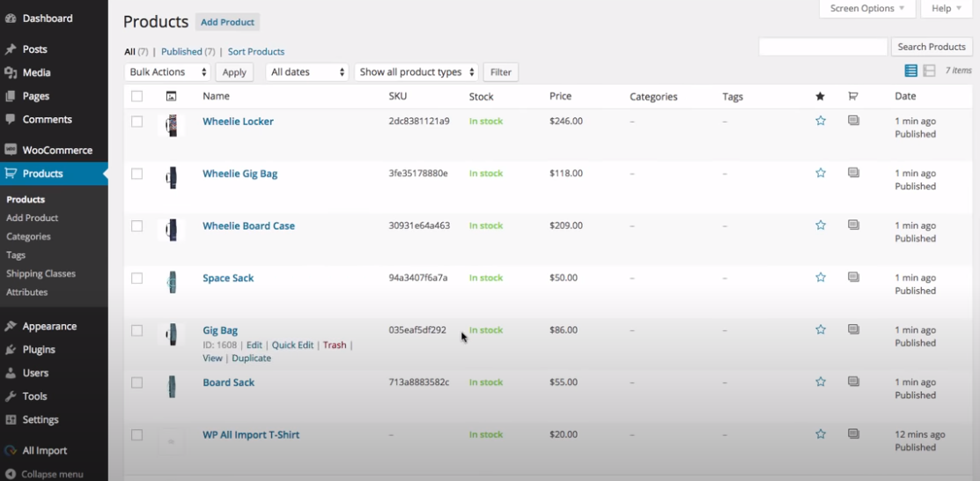The width and height of the screenshot is (980, 481).
Task: Open Shipping Classes submenu item
Action: click(41, 273)
